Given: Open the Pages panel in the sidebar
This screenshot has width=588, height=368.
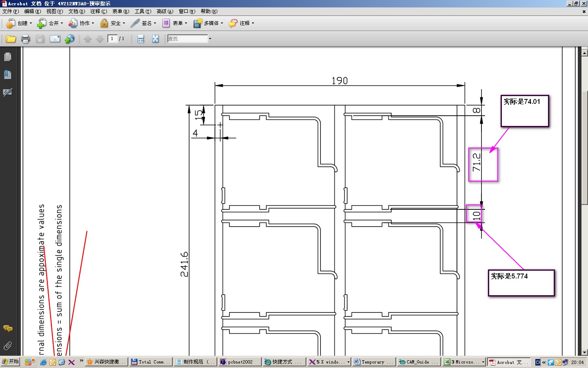Looking at the screenshot, I should [x=8, y=57].
